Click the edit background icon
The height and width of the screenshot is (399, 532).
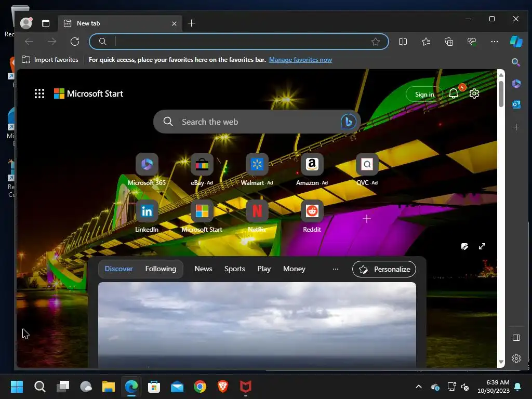[x=464, y=246]
